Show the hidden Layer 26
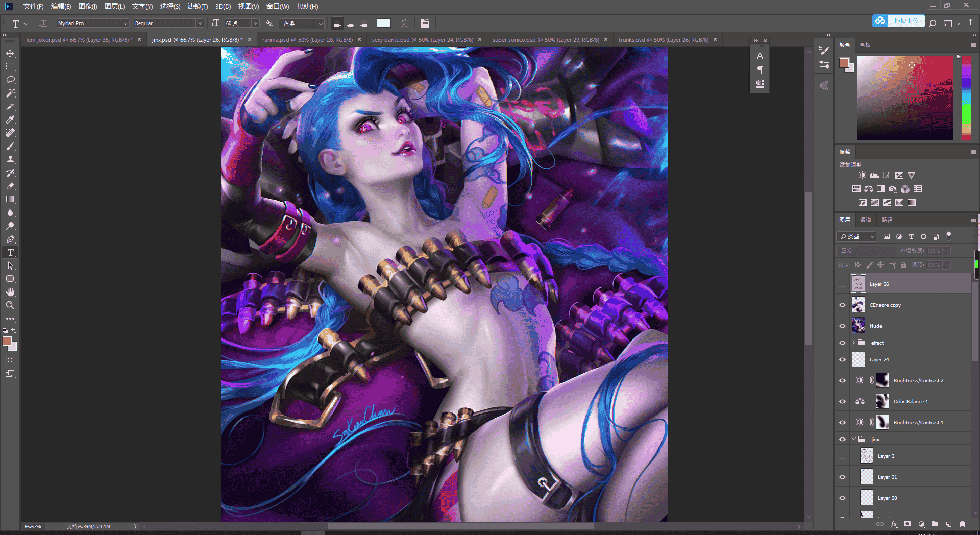This screenshot has height=535, width=980. pos(842,284)
